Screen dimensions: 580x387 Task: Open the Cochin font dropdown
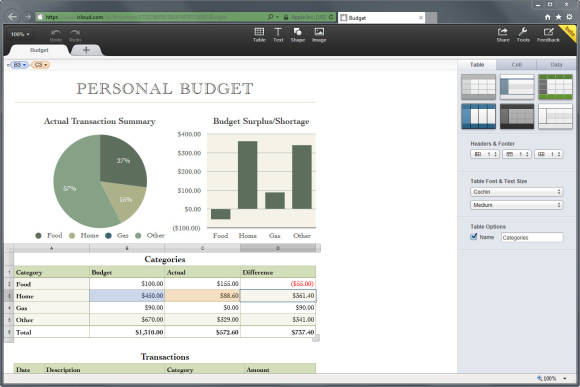[516, 192]
